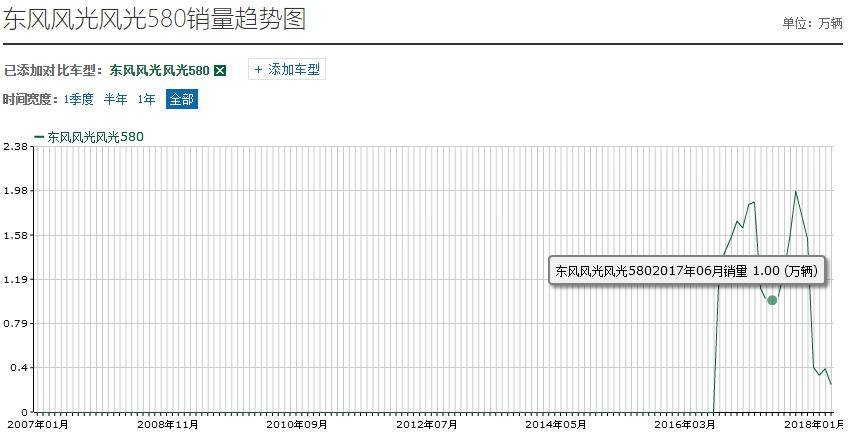Screen dimensions: 853x445
Task: Click the 1.58 y-axis value
Action: coord(15,236)
